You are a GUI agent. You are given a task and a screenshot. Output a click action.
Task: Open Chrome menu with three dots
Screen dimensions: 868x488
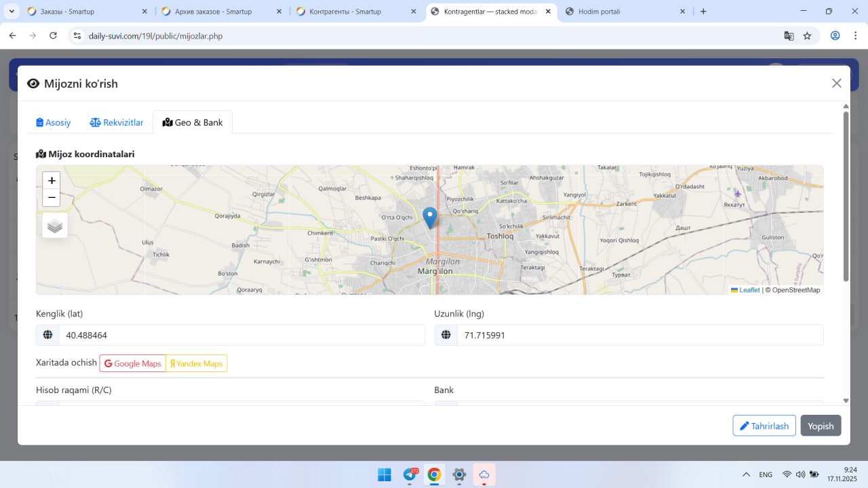tap(854, 36)
